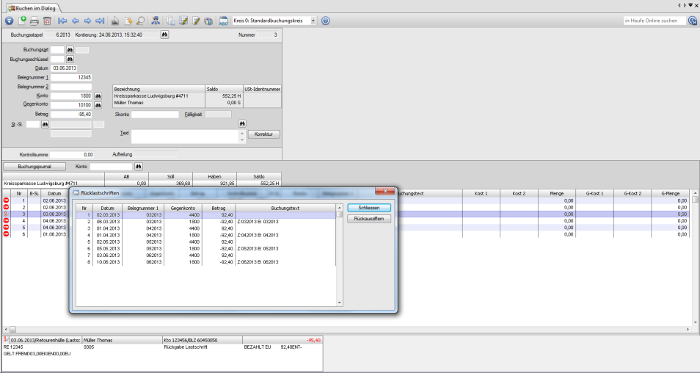Click the red status icon in journal row 1
700x373 pixels.
6,201
